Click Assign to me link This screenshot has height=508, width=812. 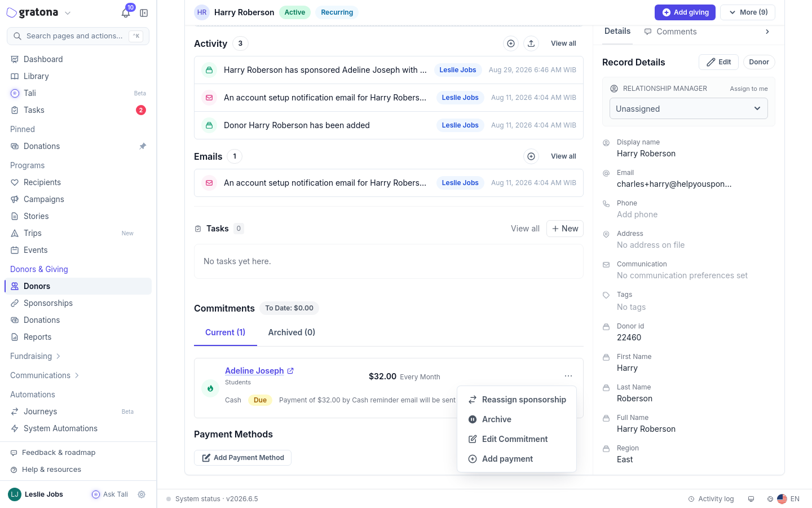point(749,89)
